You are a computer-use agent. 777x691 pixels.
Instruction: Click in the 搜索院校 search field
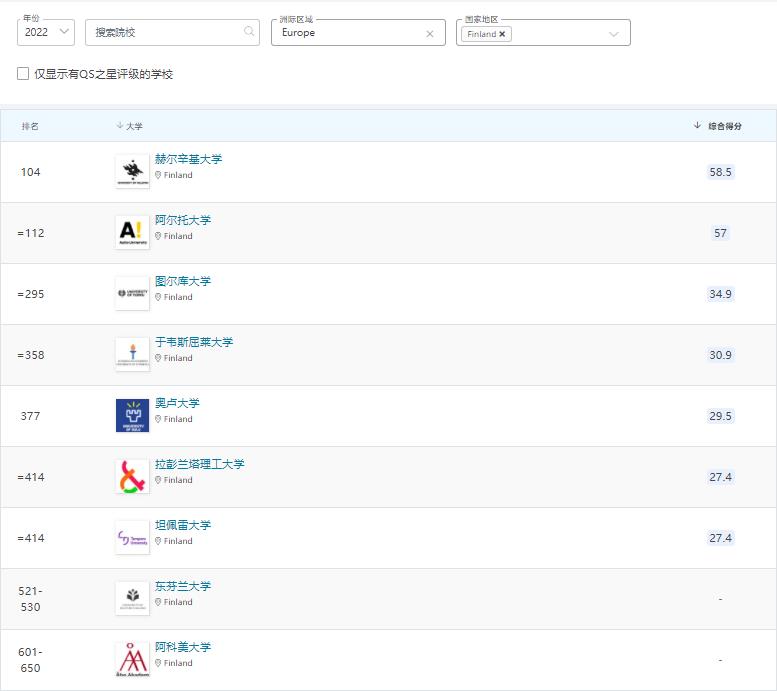(x=165, y=32)
